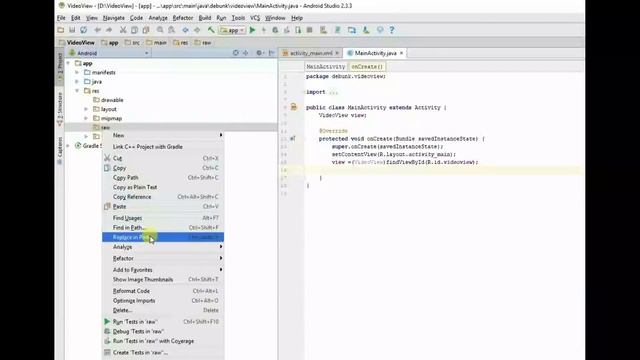Switch to the activity_main.xml tab
640x360 pixels.
tap(311, 53)
